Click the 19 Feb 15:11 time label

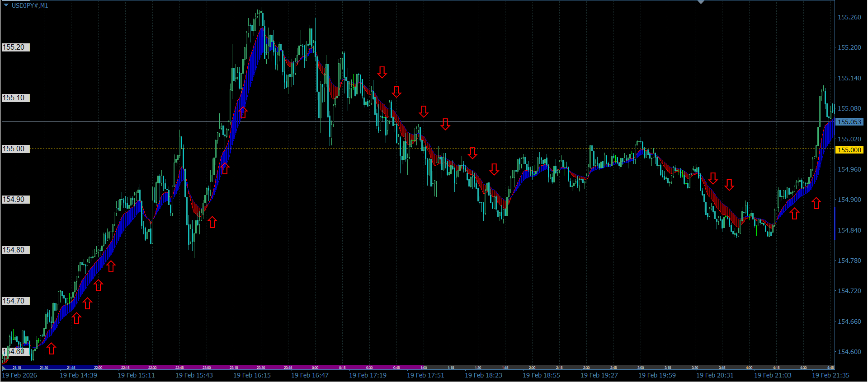click(x=137, y=375)
